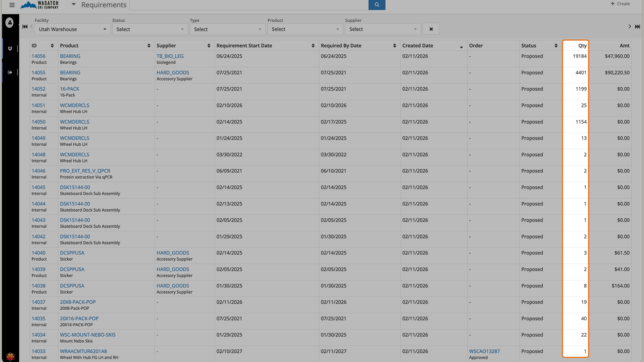
Task: Open approved order WSCAO13287
Action: [x=484, y=351]
